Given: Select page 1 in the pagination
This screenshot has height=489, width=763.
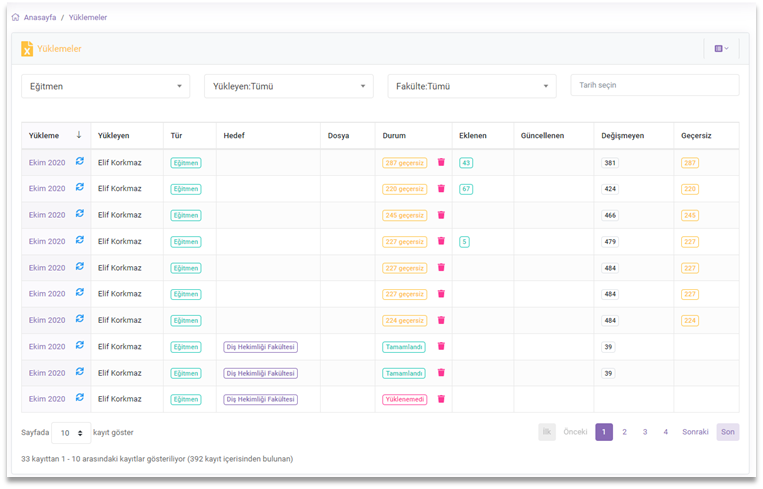Looking at the screenshot, I should click(604, 432).
